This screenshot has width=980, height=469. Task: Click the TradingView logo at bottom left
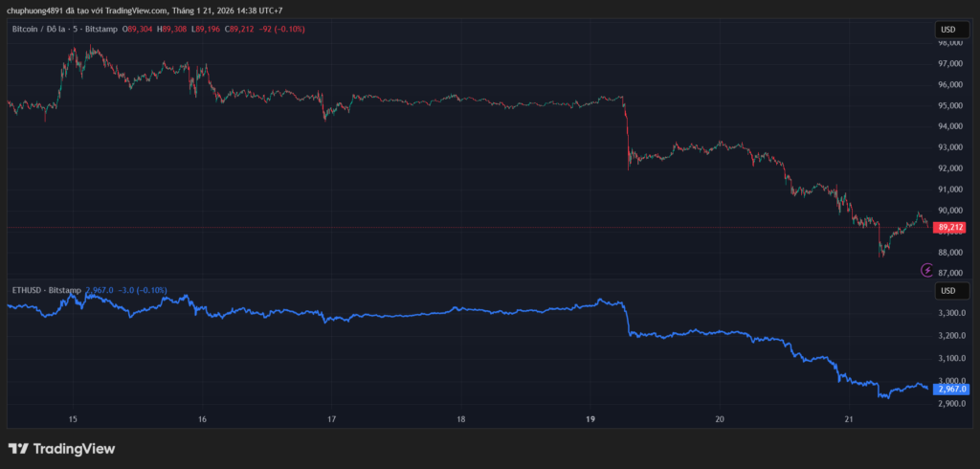click(x=61, y=448)
